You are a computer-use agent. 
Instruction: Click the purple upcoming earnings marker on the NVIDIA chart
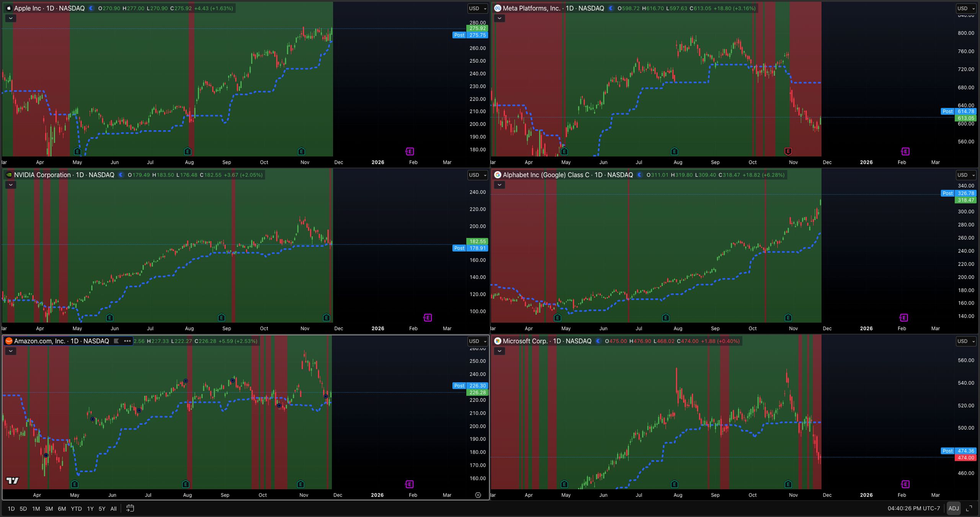(428, 318)
